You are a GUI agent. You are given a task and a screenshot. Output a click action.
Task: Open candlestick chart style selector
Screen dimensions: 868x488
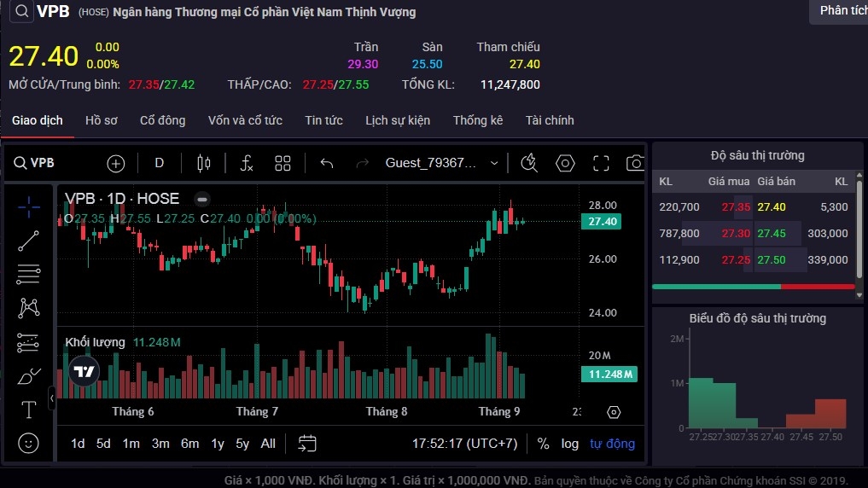(x=204, y=163)
